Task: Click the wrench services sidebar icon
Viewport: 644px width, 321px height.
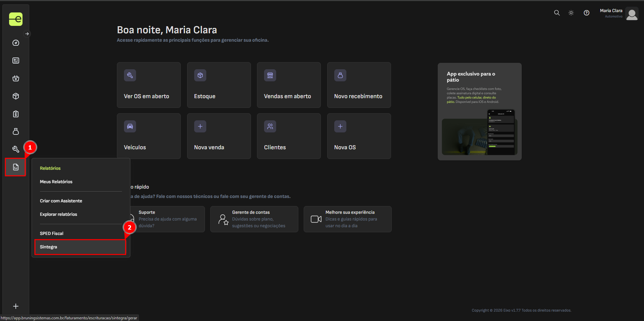Action: 16,149
